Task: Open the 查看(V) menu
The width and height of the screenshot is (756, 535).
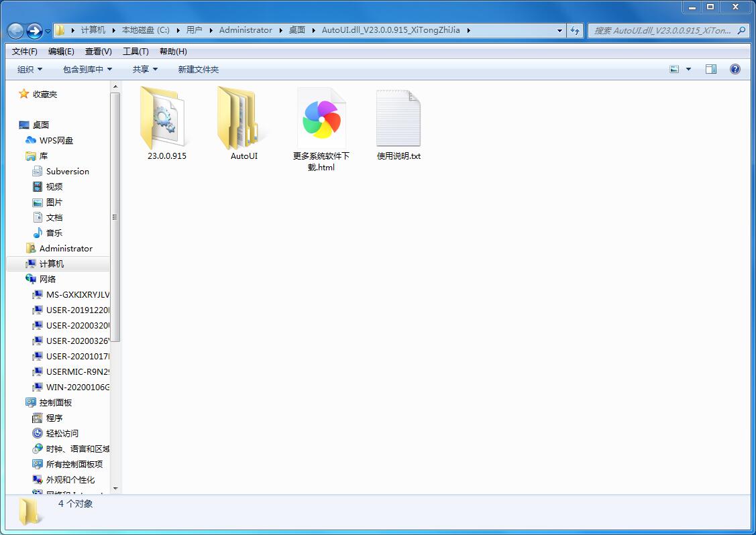Action: 99,52
